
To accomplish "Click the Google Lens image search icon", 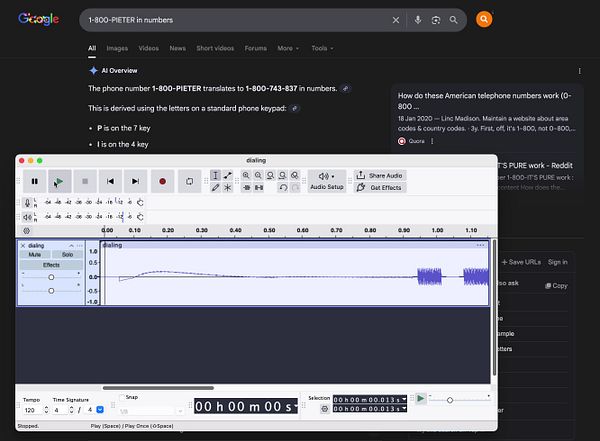I will pos(436,20).
